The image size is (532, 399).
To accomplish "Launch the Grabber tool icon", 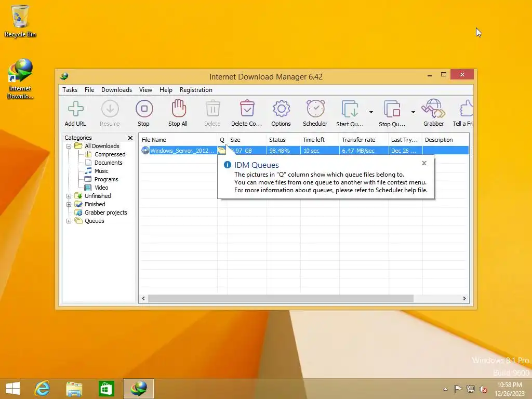I will [433, 108].
